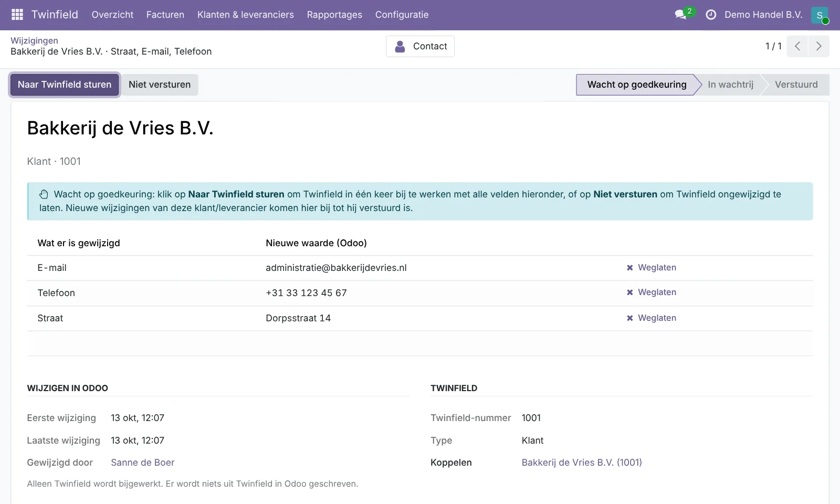The image size is (840, 504).
Task: Click the x icon in the E-mail row
Action: [x=630, y=268]
